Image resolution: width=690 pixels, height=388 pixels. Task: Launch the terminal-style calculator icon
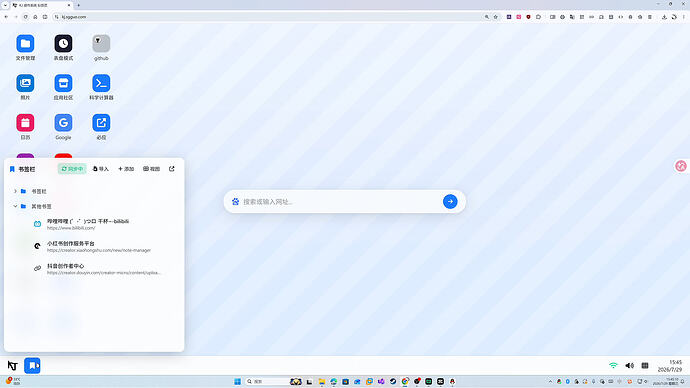[x=101, y=83]
